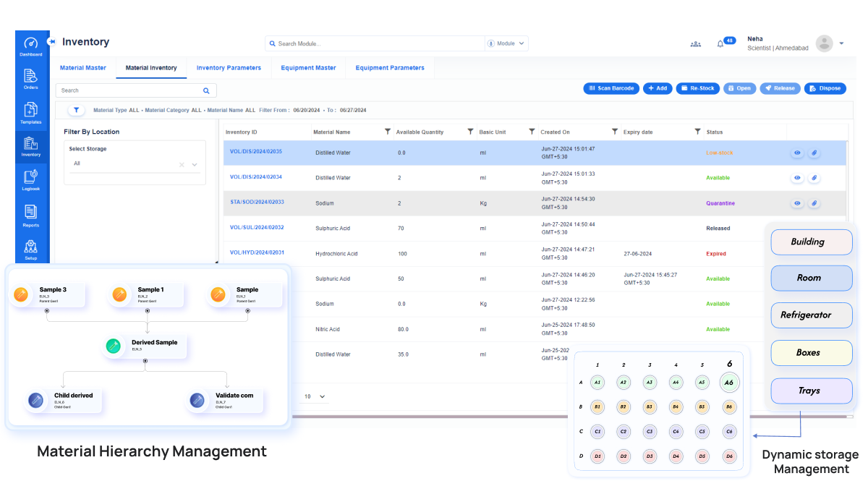
Task: Click the Re-Stock button
Action: [697, 88]
